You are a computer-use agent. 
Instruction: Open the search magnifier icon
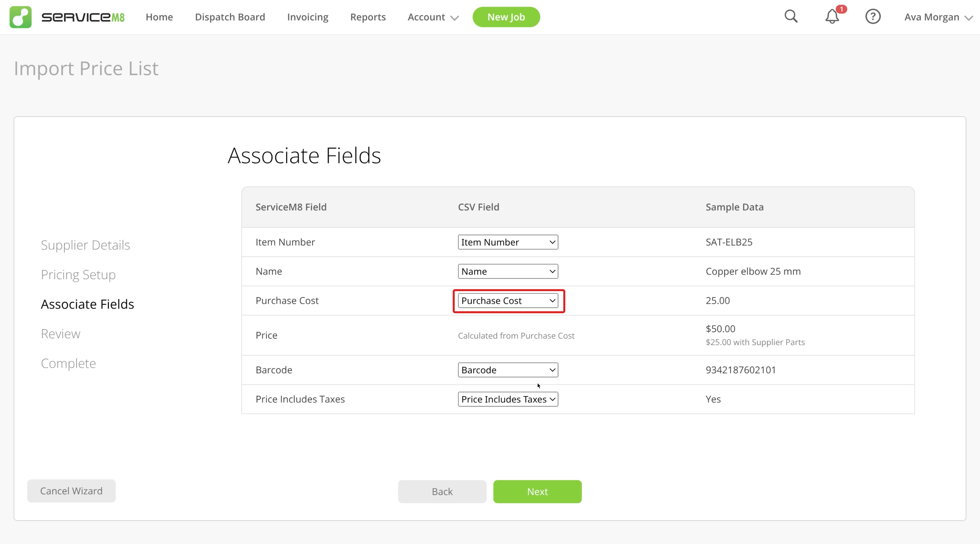pos(791,16)
